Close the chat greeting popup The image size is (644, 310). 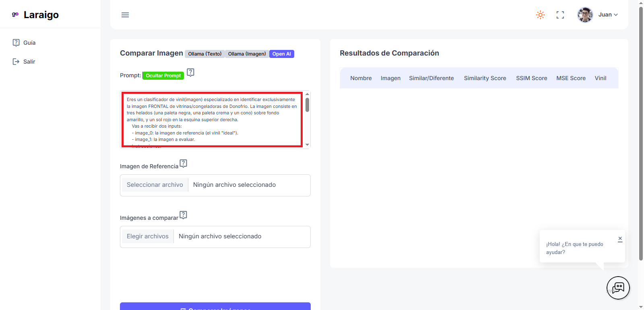point(620,239)
